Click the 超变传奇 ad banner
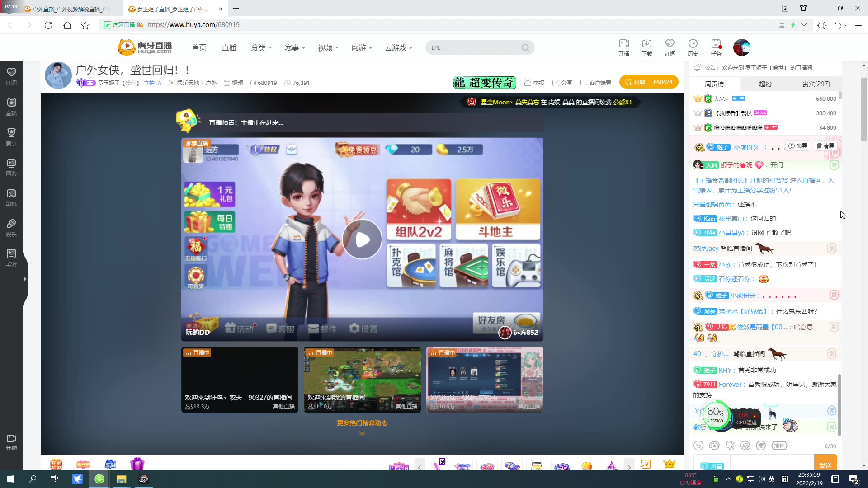 [x=485, y=82]
